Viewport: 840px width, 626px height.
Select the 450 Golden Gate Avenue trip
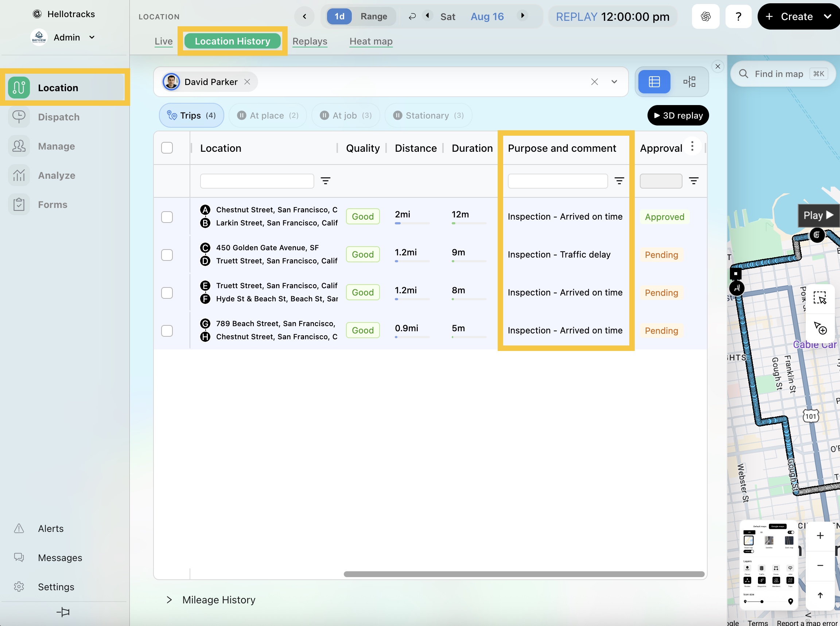click(167, 255)
